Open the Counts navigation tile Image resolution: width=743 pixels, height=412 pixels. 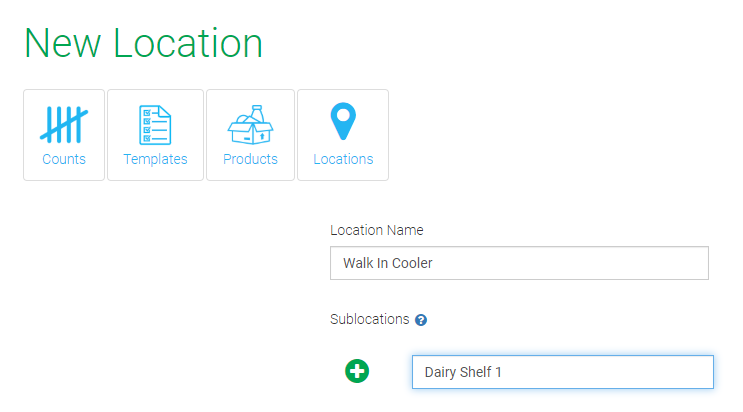pos(64,135)
